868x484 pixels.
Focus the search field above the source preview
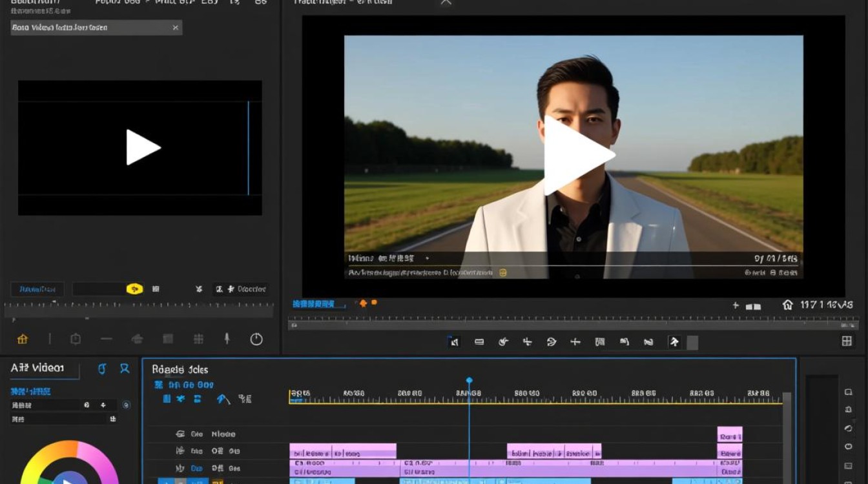tap(96, 28)
